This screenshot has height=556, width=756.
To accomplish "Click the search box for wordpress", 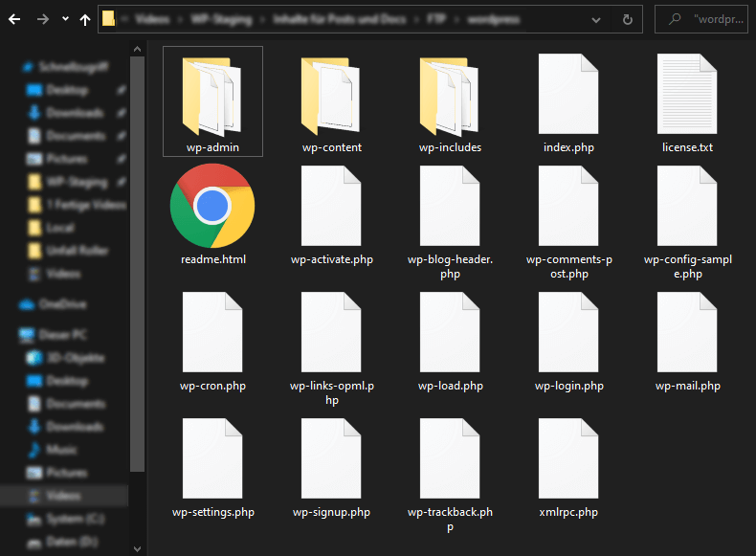I will pyautogui.click(x=701, y=19).
